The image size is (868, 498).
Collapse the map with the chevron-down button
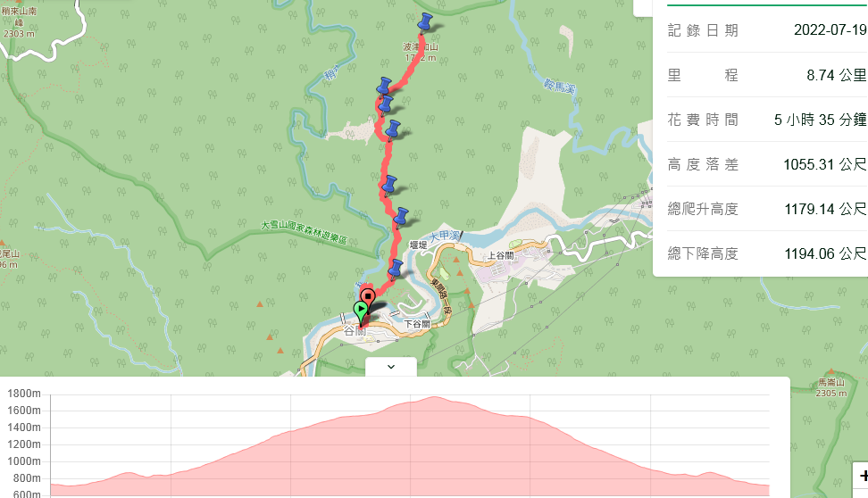click(x=391, y=367)
